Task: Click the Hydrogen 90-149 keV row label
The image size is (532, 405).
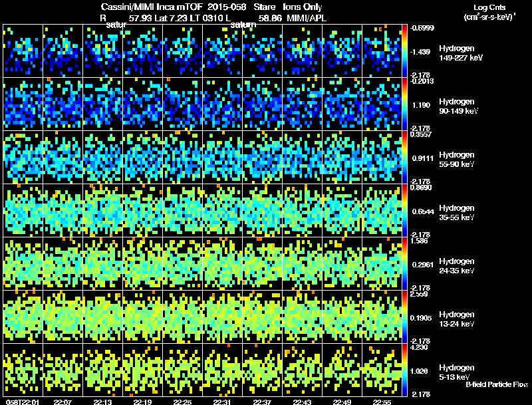Action: [459, 106]
